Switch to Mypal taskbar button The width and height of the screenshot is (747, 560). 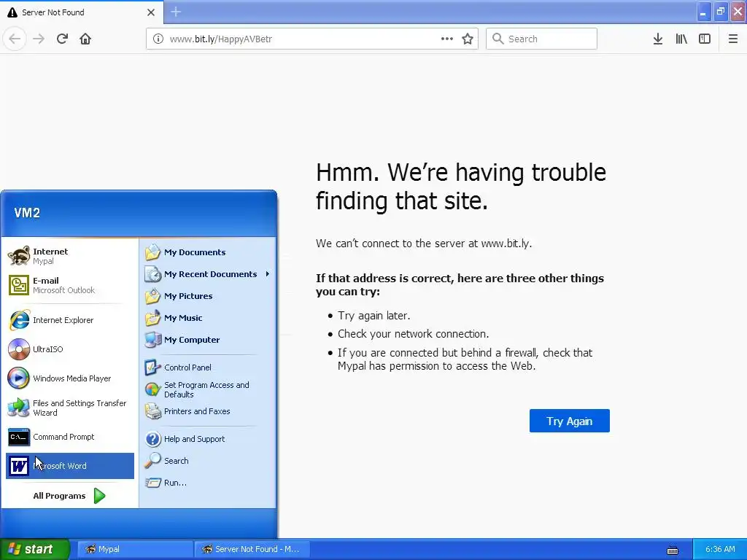tap(135, 549)
